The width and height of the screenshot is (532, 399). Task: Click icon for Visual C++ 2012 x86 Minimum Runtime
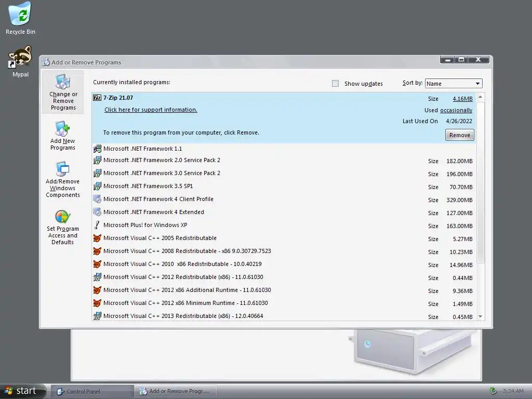click(97, 303)
